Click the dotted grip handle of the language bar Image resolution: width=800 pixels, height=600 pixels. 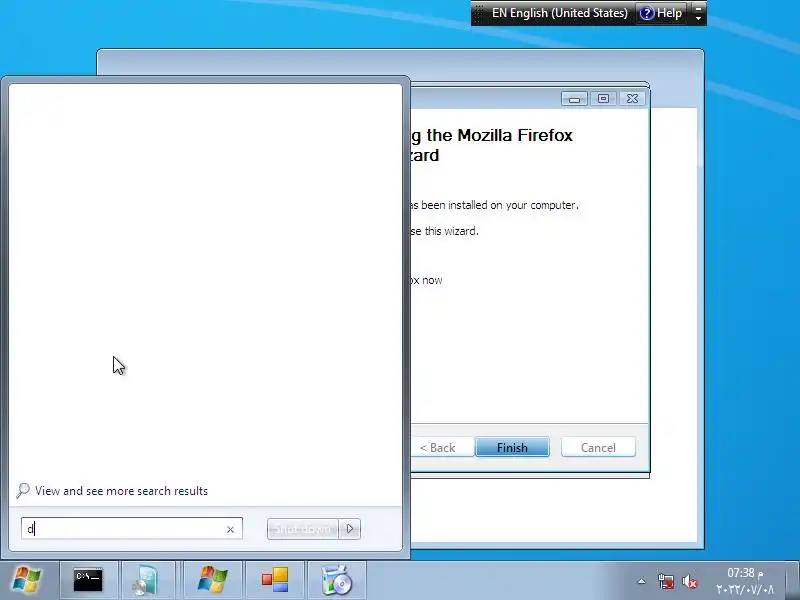point(479,13)
